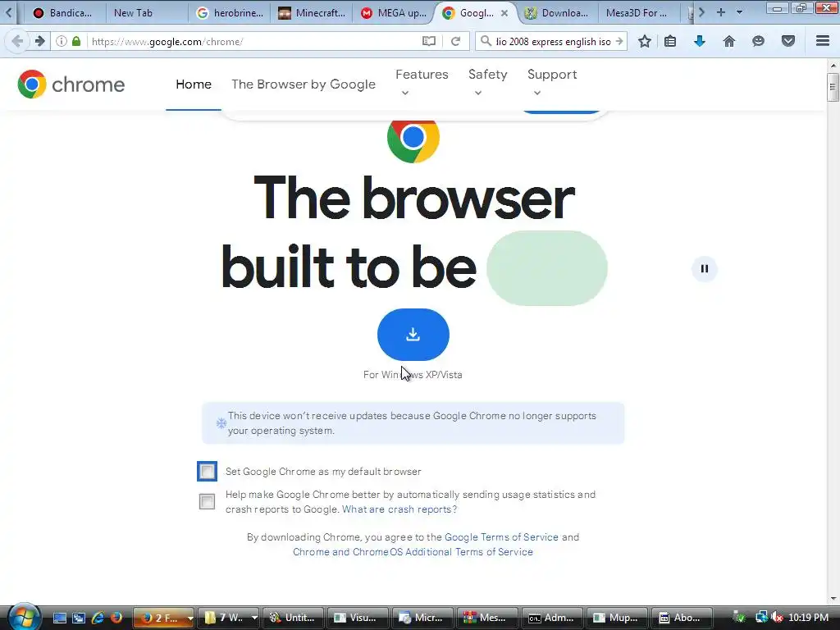Click the chat smiley toolbar icon

coord(758,41)
